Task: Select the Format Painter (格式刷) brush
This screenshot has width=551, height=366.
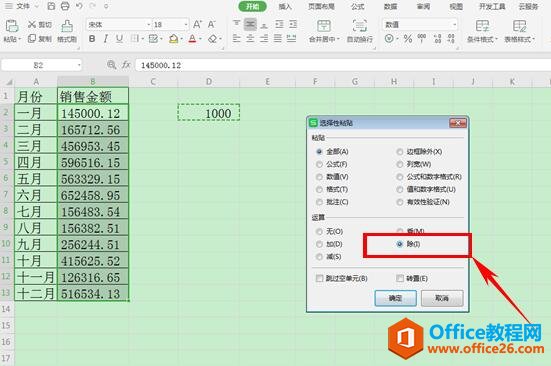Action: pyautogui.click(x=67, y=26)
